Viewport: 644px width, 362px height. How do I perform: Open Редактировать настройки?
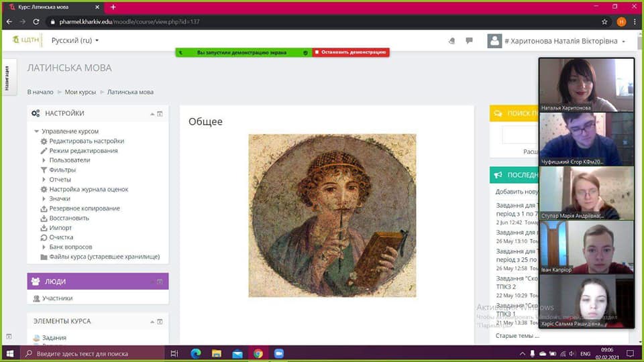pos(87,141)
